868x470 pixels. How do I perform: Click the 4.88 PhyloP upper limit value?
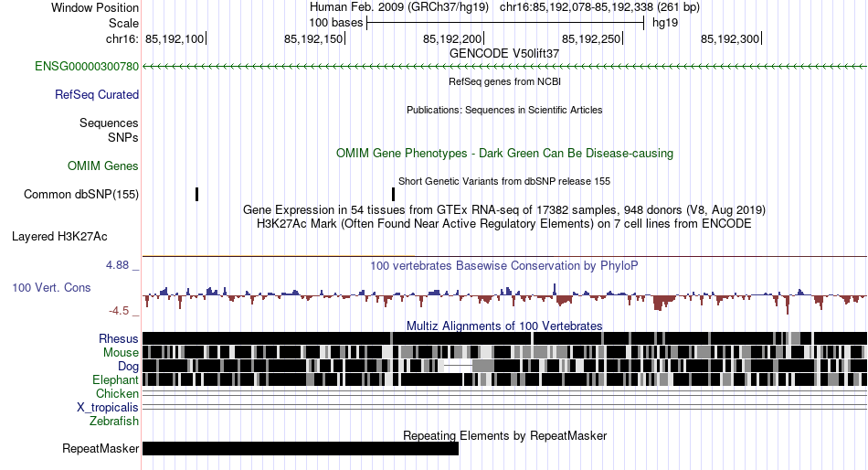(117, 265)
